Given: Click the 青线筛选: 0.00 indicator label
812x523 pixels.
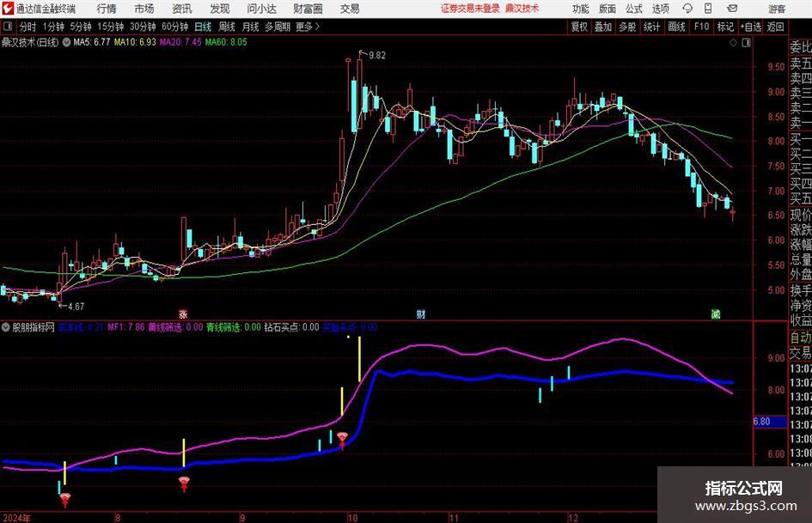Looking at the screenshot, I should pos(234,327).
